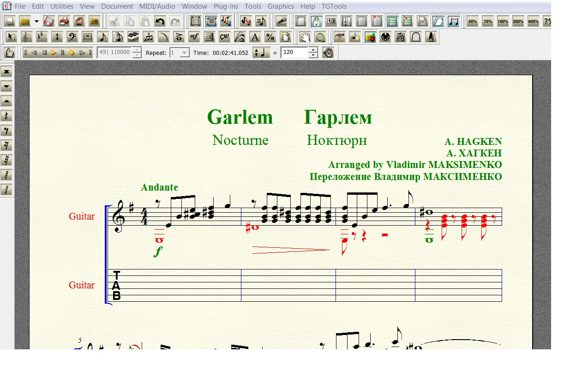
Task: Open the dropdown arrow beside the Open folder
Action: pos(36,21)
